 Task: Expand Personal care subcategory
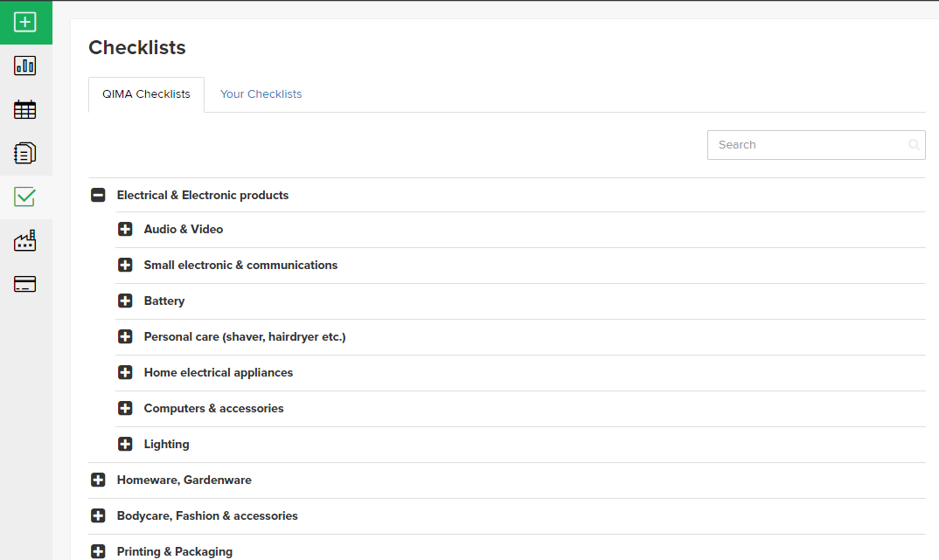(x=125, y=337)
